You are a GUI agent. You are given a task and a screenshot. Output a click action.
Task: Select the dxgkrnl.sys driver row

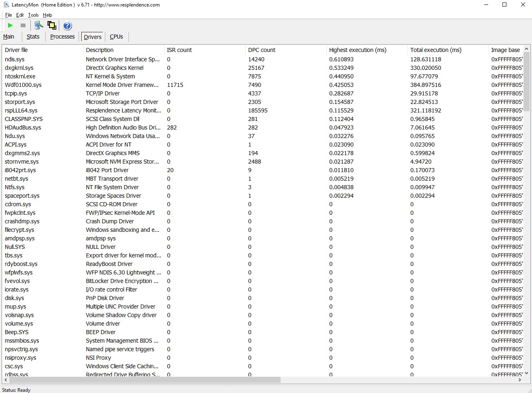(263, 68)
